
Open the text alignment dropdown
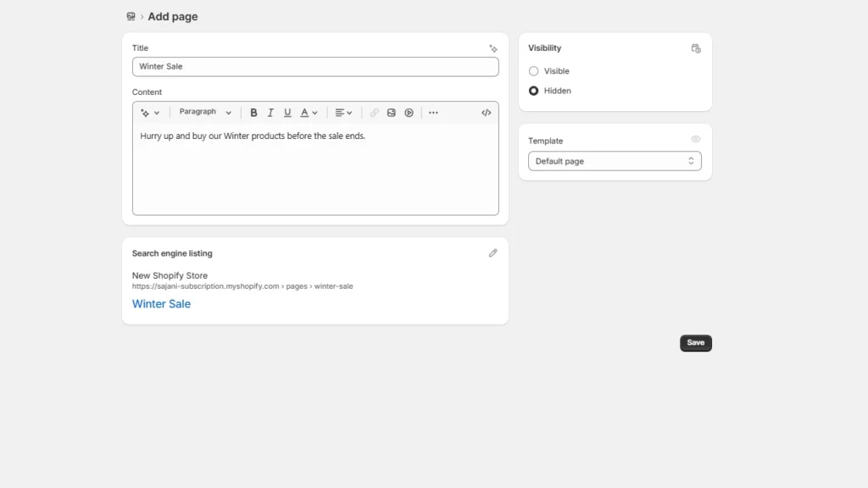(x=343, y=112)
